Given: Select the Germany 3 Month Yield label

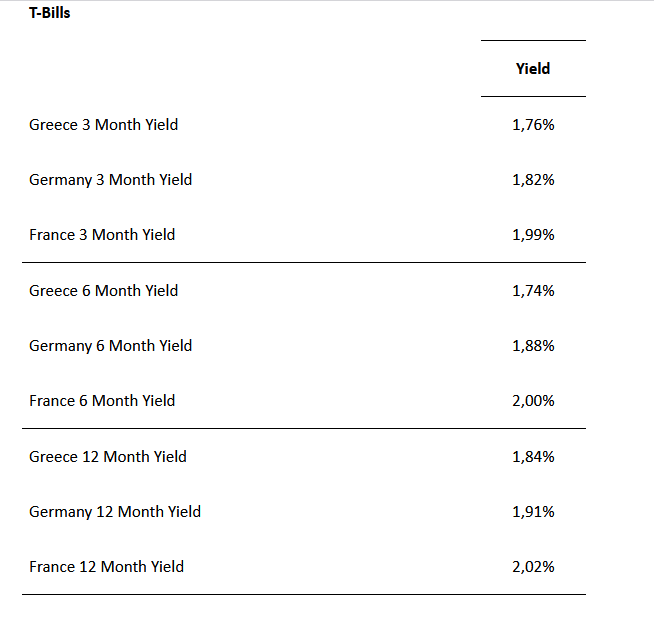Looking at the screenshot, I should point(111,180).
